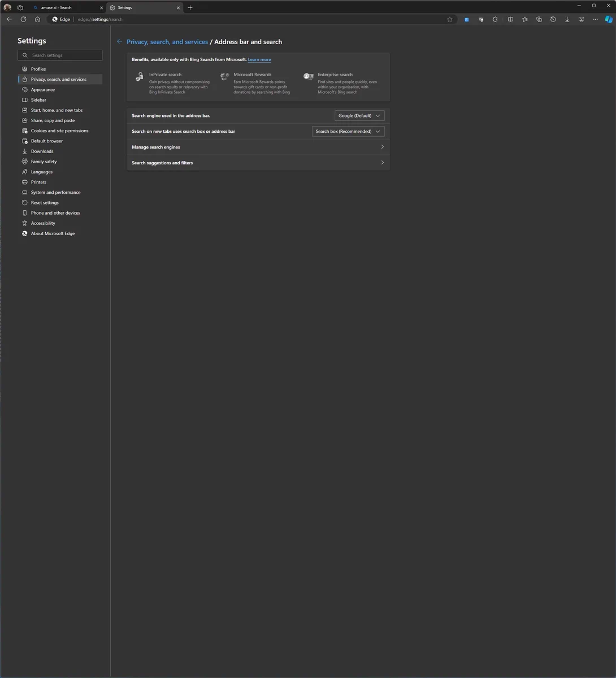
Task: Open Appearance settings
Action: 60,90
